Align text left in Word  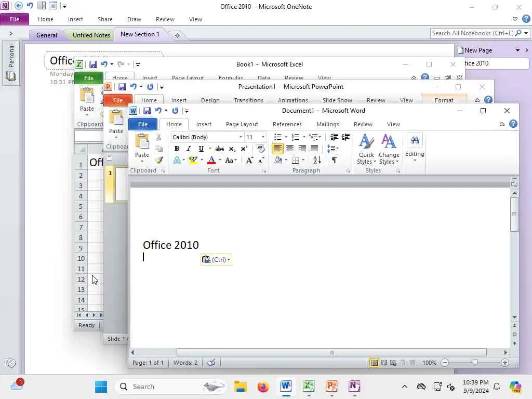tap(277, 149)
